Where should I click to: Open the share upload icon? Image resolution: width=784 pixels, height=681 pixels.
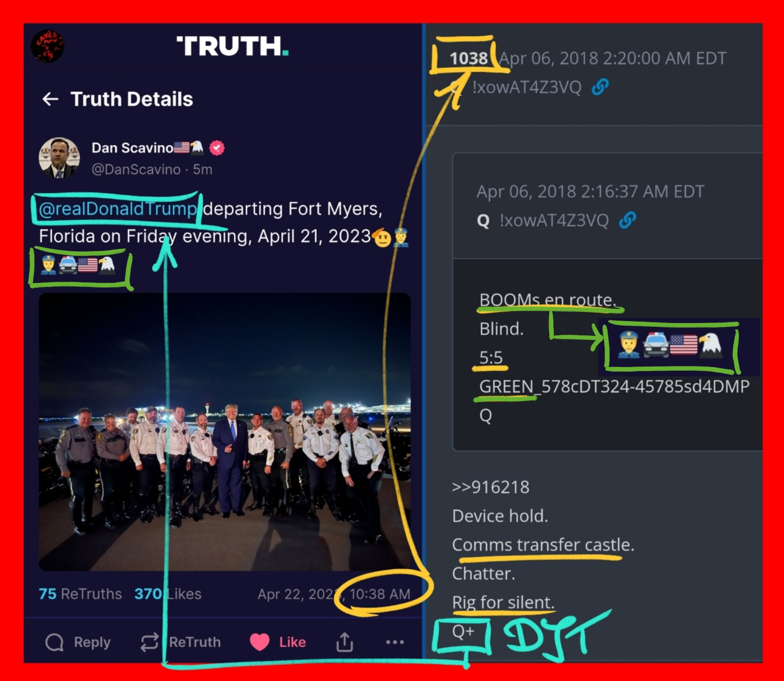[345, 642]
